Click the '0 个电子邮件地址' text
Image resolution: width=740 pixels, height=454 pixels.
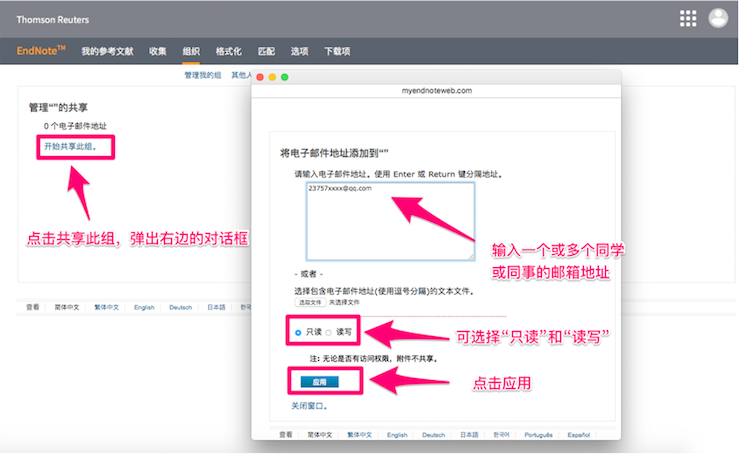click(x=76, y=126)
